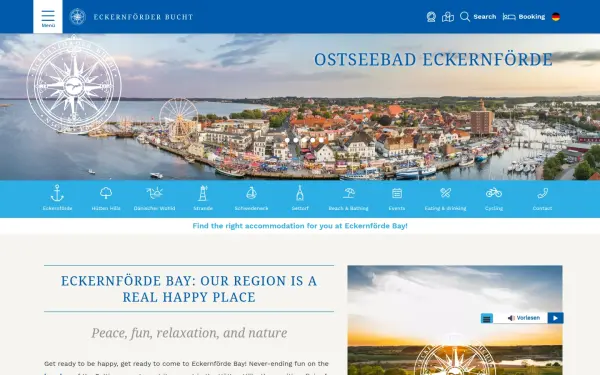Click the Ostseebad Eckernförde hero title
Screen dimensions: 600x375
click(433, 60)
